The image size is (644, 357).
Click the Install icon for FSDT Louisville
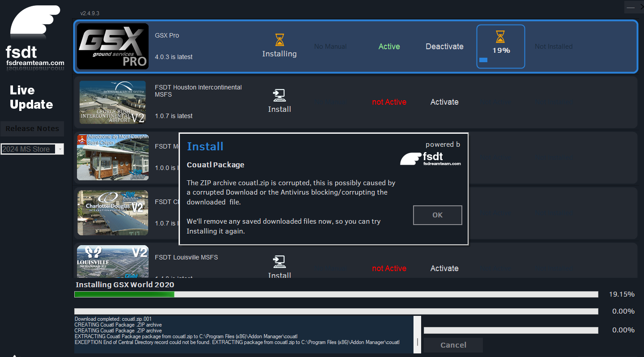click(279, 261)
